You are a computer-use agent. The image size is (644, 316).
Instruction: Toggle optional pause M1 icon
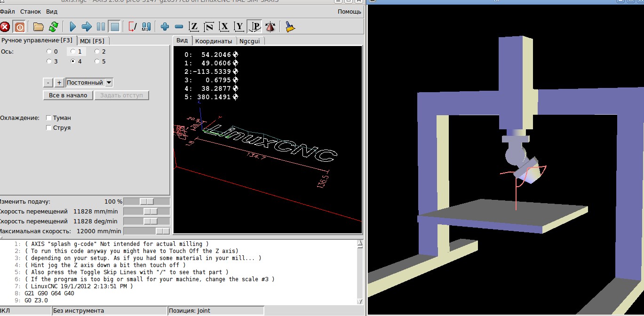pyautogui.click(x=146, y=26)
